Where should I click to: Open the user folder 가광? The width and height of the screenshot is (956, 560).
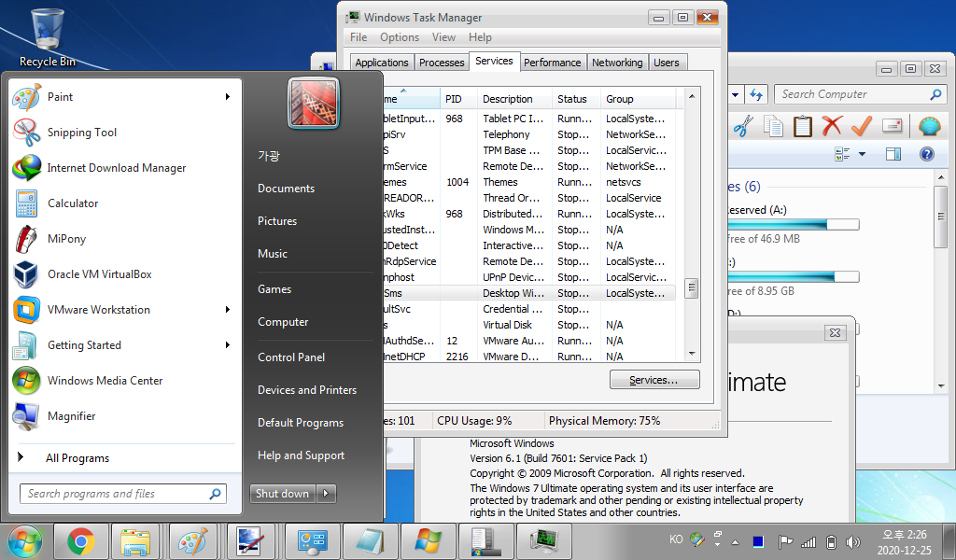click(269, 156)
